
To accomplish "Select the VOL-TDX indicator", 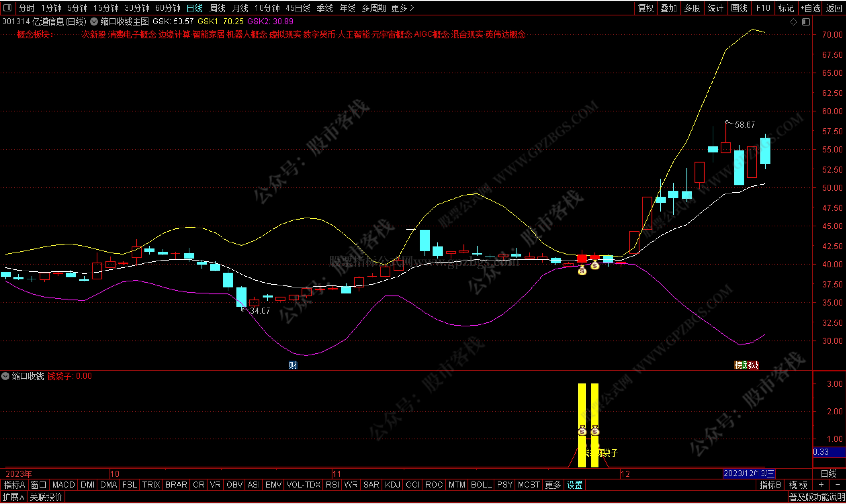I will 303,485.
